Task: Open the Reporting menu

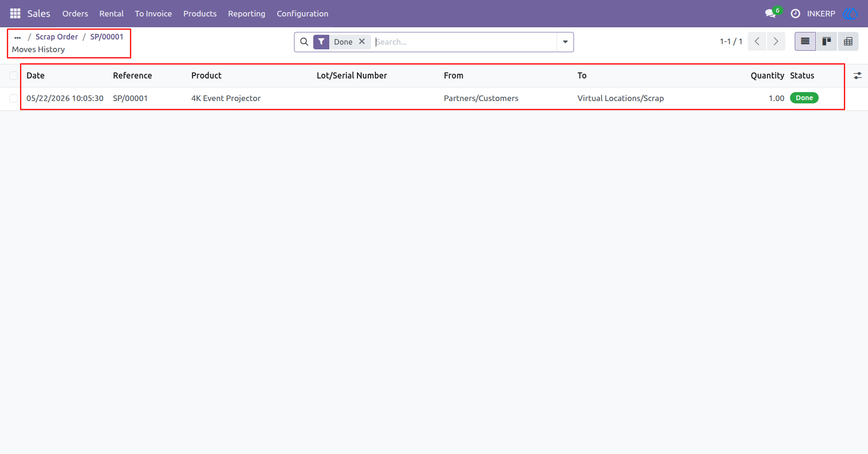Action: click(247, 14)
